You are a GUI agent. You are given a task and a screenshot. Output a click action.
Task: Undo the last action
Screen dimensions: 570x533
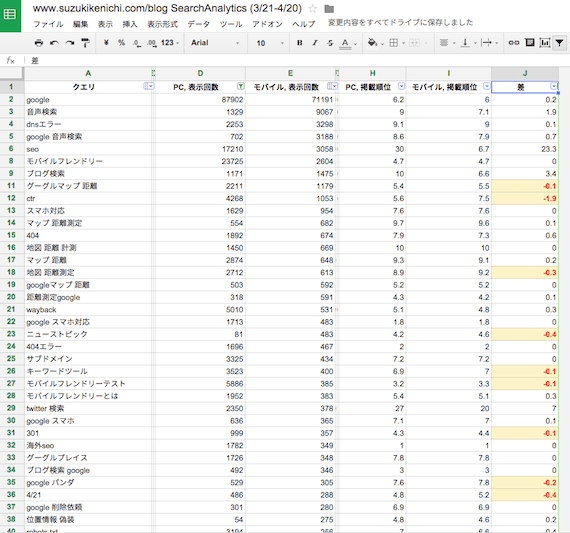click(x=54, y=43)
